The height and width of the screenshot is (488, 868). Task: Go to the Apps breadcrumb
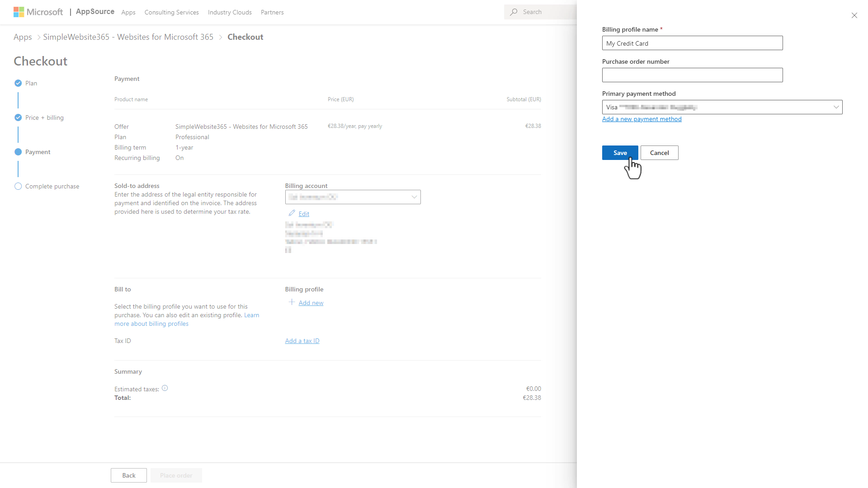(23, 37)
